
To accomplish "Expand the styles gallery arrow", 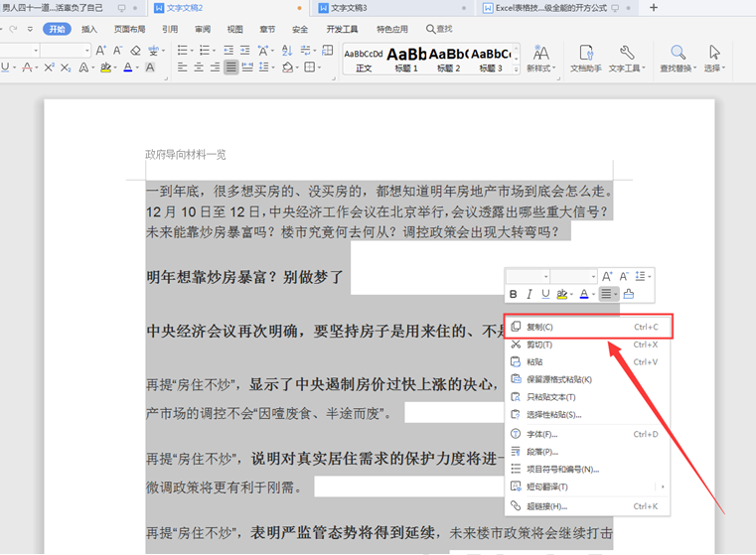I will 517,69.
